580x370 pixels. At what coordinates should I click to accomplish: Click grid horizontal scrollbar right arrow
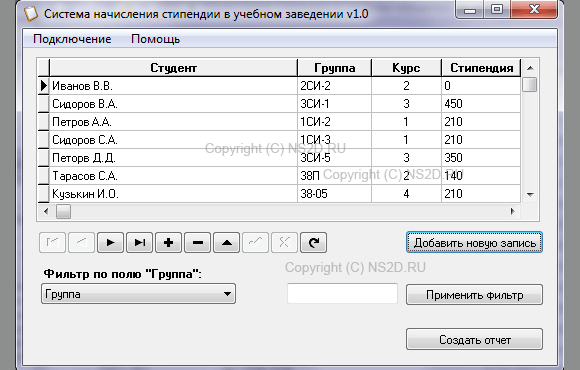(513, 211)
